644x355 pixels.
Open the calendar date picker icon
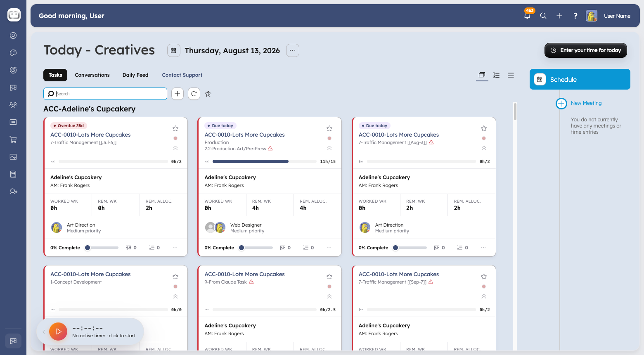tap(174, 50)
